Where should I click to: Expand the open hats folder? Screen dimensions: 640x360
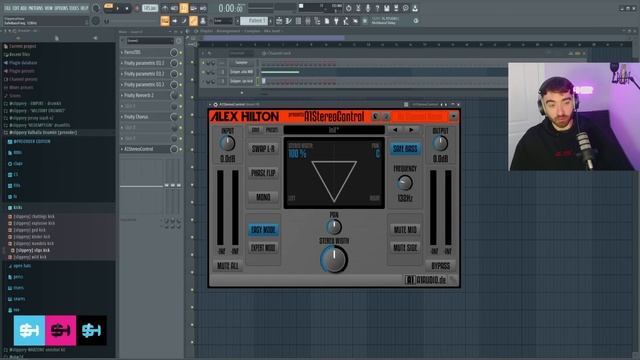click(x=22, y=266)
